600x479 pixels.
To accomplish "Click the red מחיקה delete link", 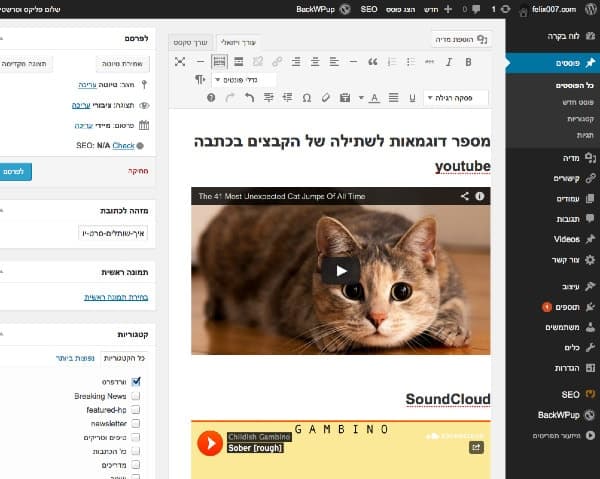I will point(138,171).
